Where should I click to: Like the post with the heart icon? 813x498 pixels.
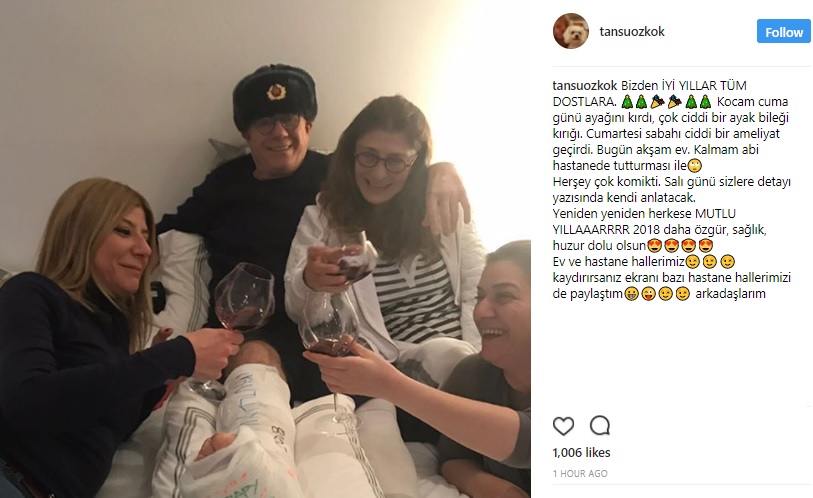563,426
